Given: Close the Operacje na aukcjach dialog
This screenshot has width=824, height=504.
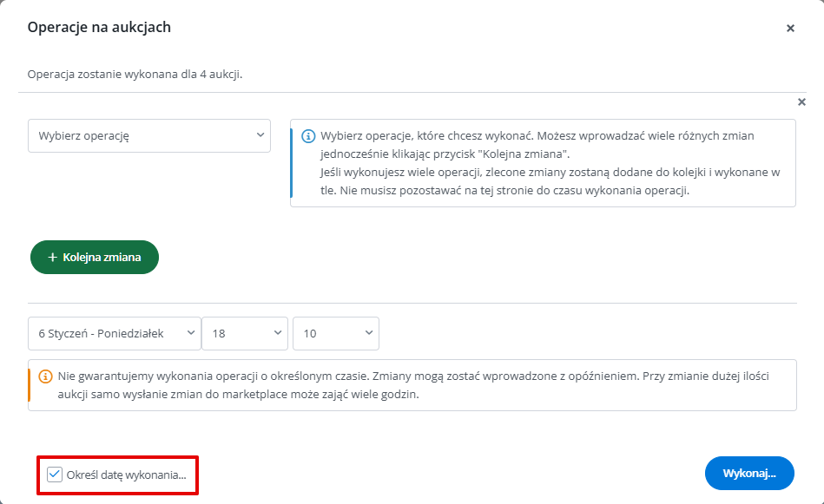Looking at the screenshot, I should point(790,29).
